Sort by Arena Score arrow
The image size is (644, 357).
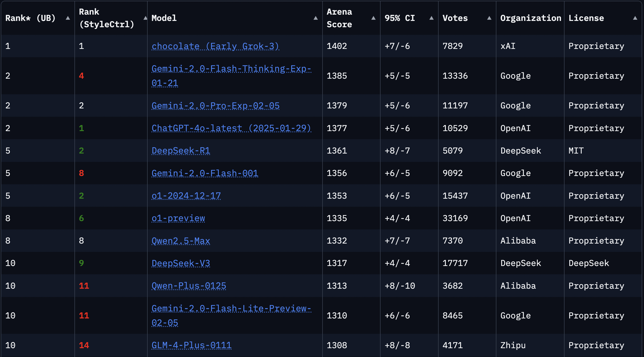[x=373, y=18]
